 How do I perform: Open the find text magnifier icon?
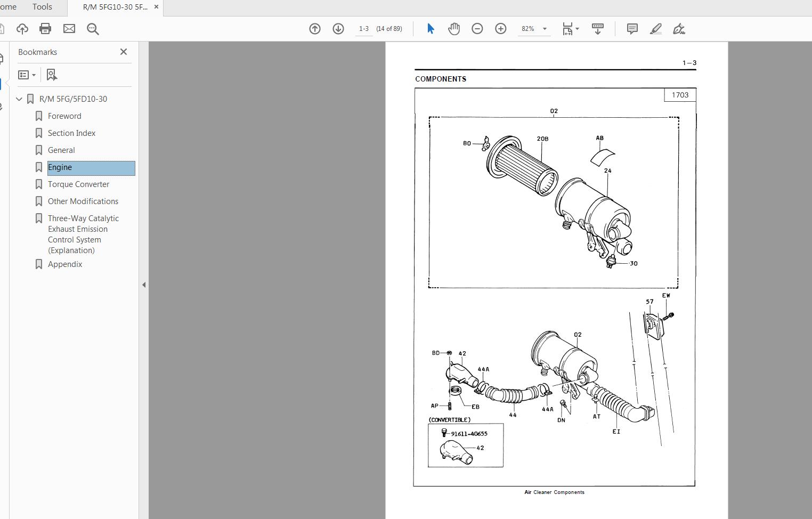[93, 29]
